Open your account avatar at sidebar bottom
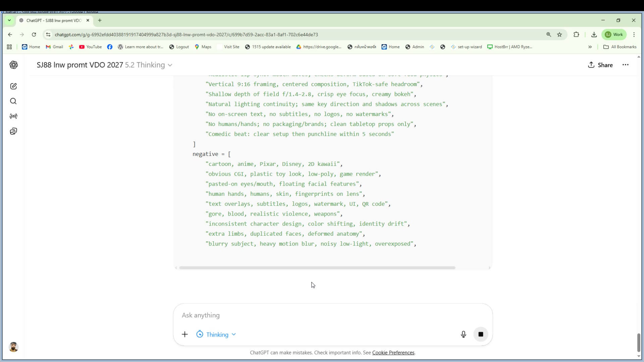 13,347
